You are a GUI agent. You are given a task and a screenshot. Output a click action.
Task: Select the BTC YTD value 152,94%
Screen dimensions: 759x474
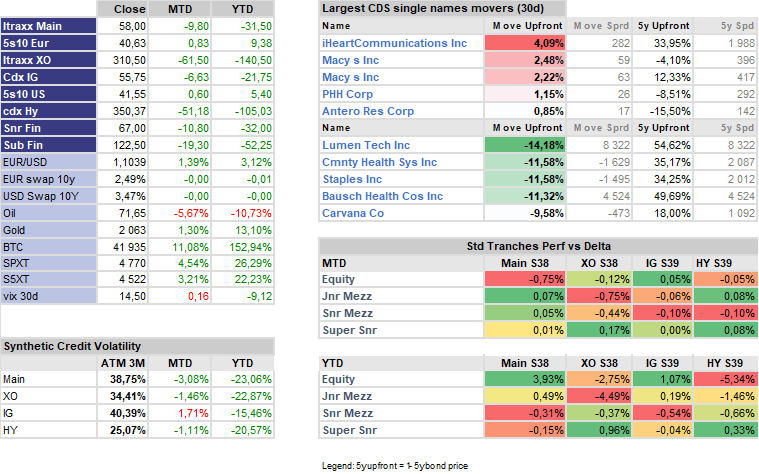250,247
